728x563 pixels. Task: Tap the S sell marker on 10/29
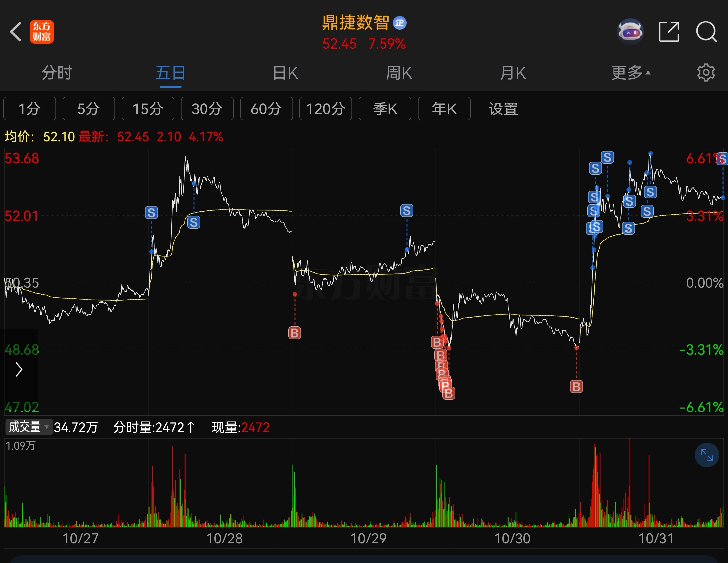407,210
